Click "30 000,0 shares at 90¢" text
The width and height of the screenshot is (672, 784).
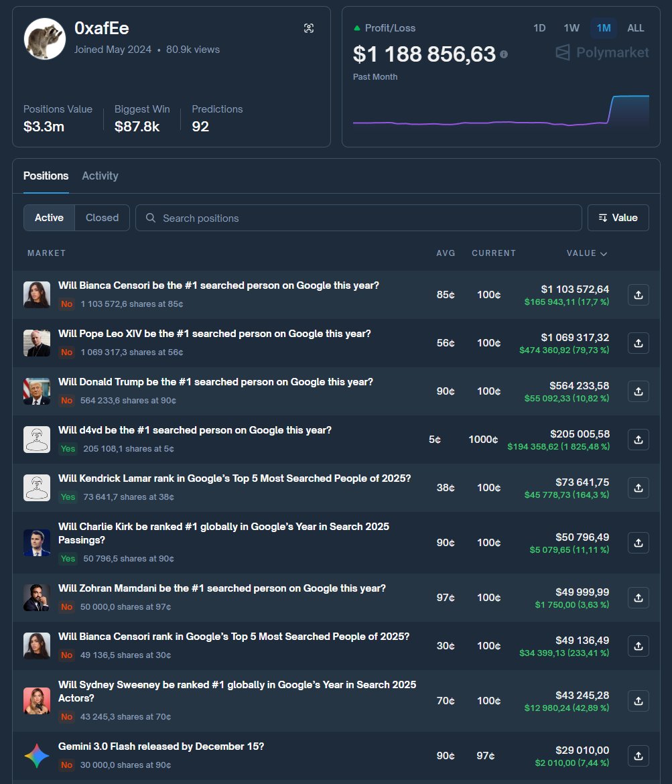pos(125,765)
